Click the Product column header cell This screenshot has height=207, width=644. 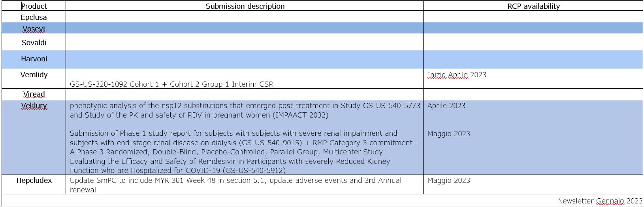(x=34, y=6)
